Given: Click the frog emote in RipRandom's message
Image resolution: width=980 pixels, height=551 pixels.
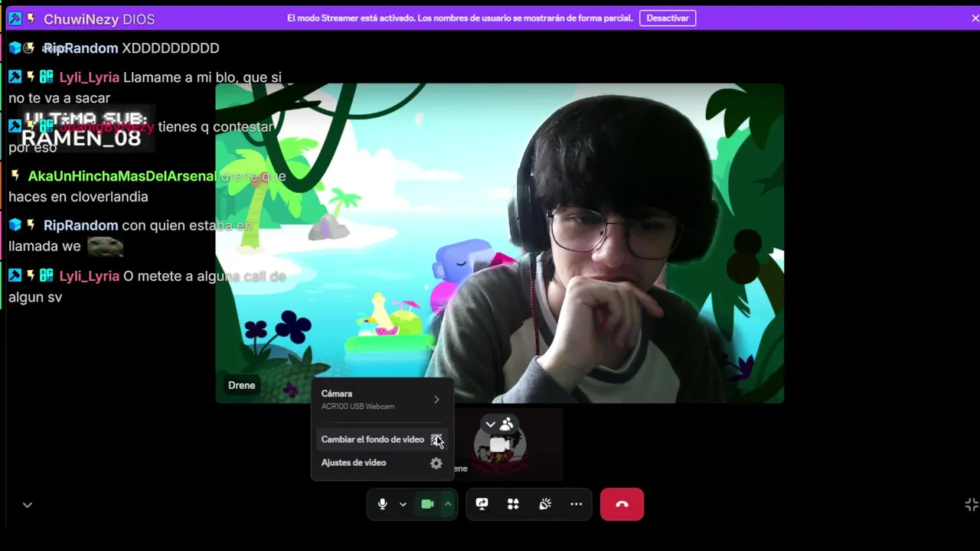Looking at the screenshot, I should point(105,246).
